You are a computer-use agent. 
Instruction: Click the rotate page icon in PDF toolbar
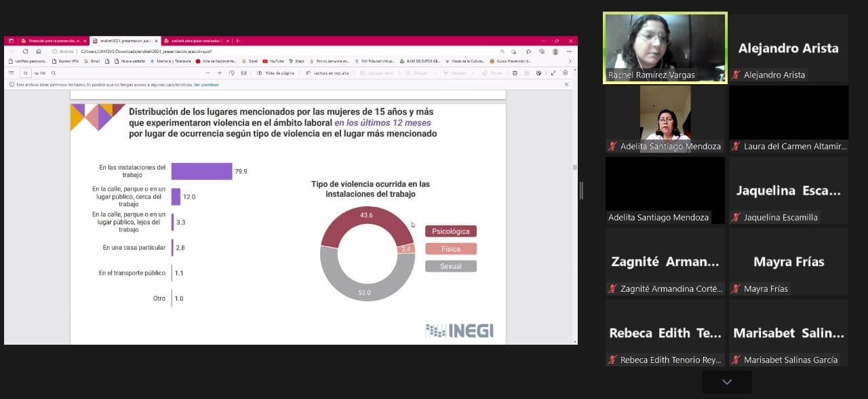pyautogui.click(x=232, y=73)
